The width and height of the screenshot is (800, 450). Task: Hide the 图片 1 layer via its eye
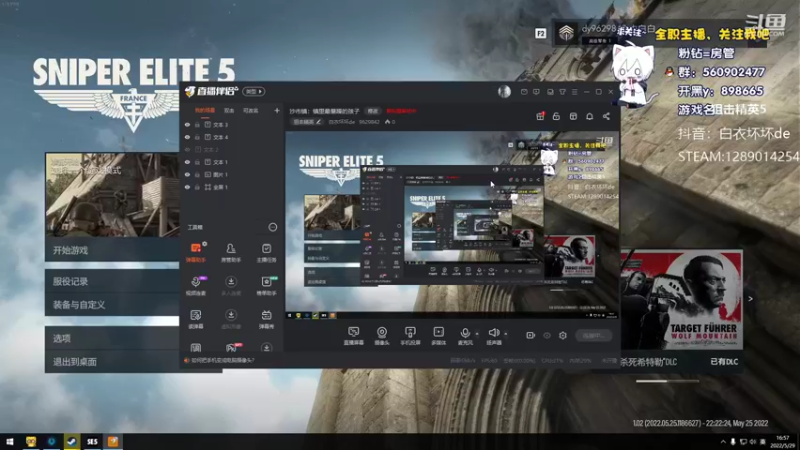(187, 174)
